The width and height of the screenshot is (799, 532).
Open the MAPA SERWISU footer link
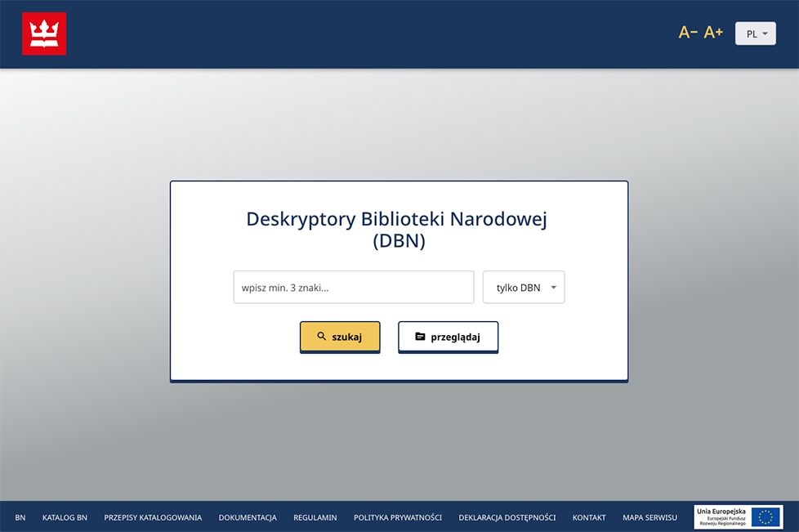[649, 518]
